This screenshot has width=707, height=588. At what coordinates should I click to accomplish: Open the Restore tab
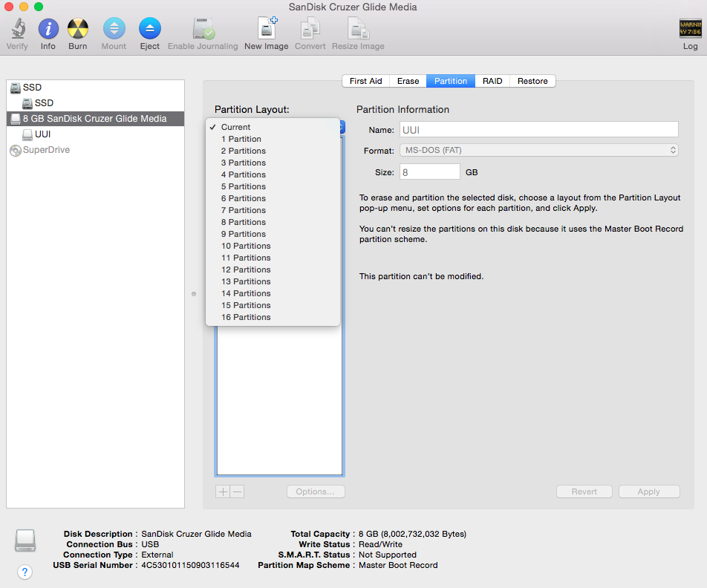tap(532, 81)
